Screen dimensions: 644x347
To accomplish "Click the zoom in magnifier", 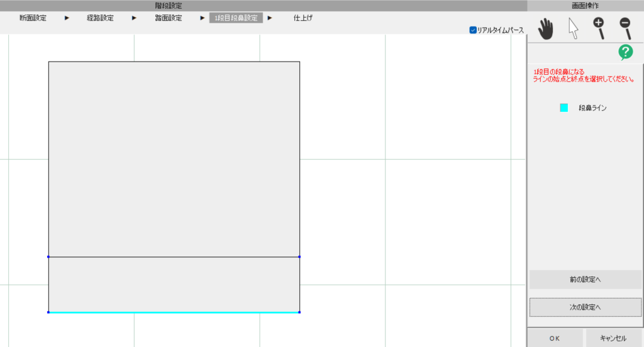I will (599, 28).
